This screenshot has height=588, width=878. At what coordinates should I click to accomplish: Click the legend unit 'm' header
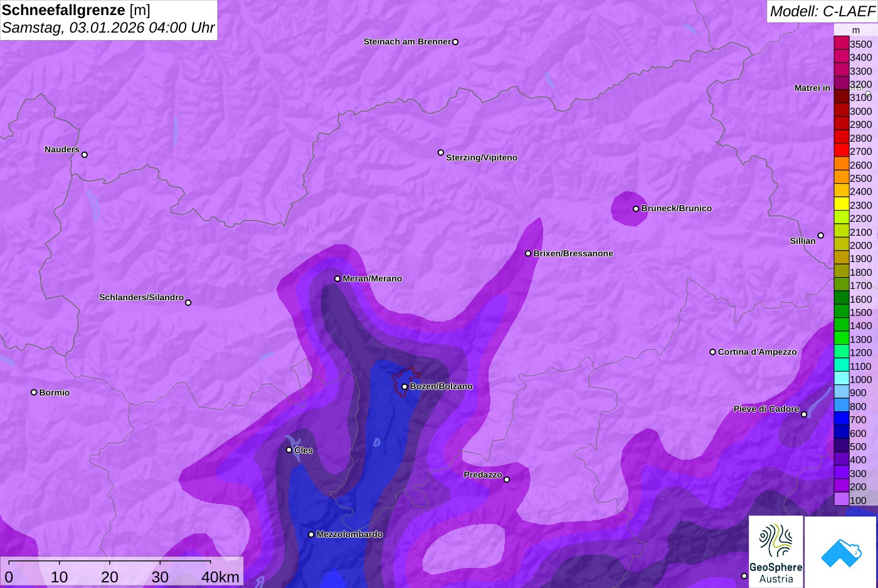(855, 31)
